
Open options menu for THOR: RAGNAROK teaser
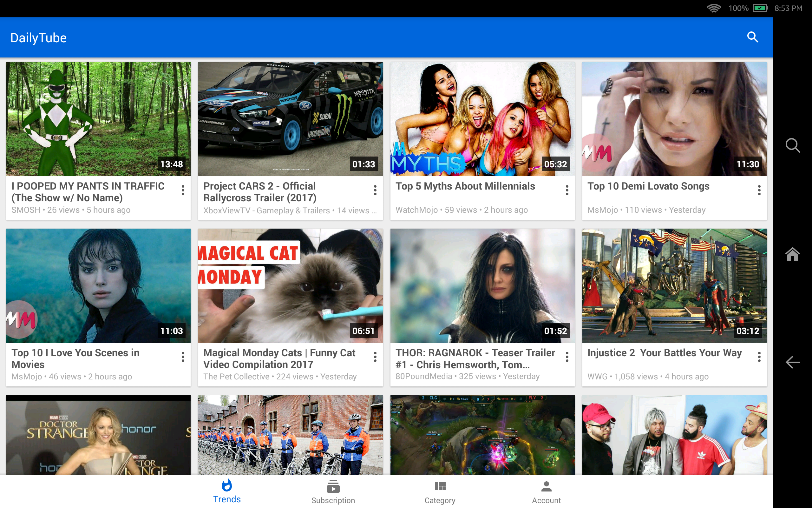pyautogui.click(x=567, y=357)
